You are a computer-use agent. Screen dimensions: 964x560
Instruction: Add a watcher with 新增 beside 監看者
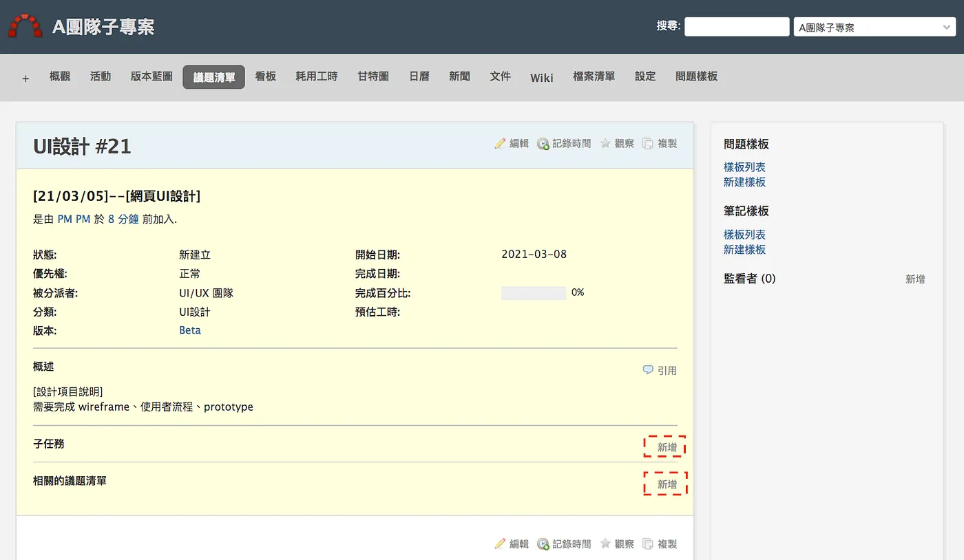pyautogui.click(x=915, y=279)
